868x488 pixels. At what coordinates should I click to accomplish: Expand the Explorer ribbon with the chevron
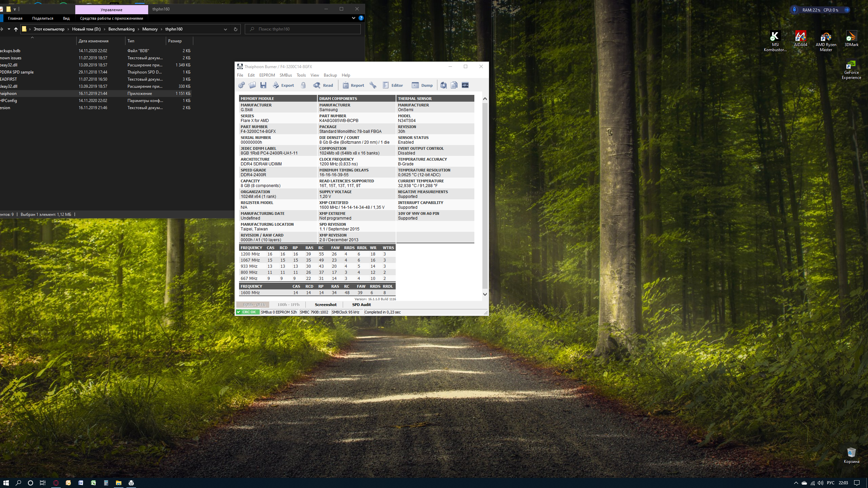354,18
